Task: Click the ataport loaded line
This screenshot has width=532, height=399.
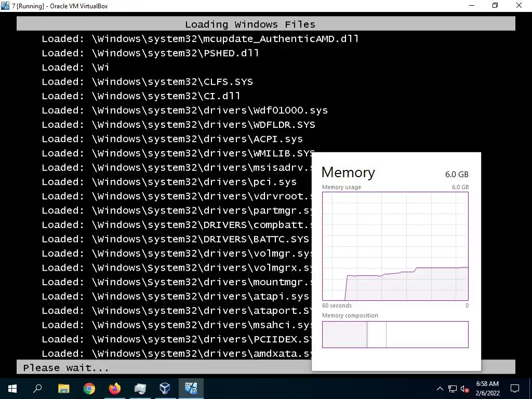Action: 177,311
